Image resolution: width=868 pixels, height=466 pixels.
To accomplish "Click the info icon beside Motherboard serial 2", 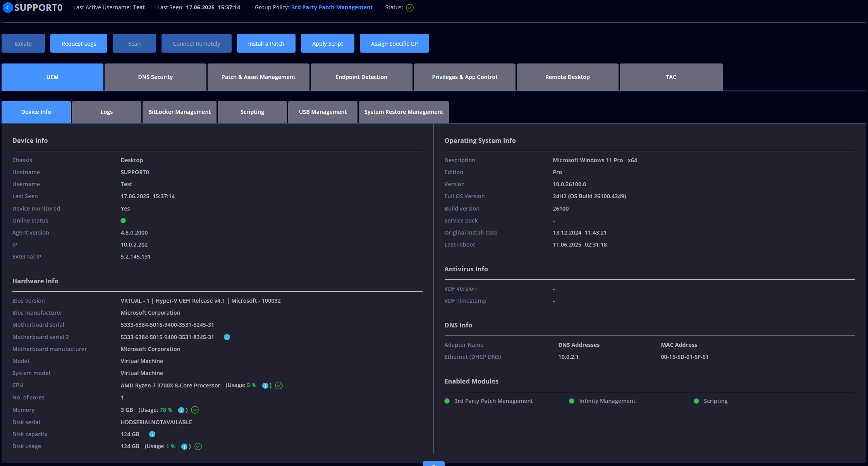I will [x=227, y=337].
